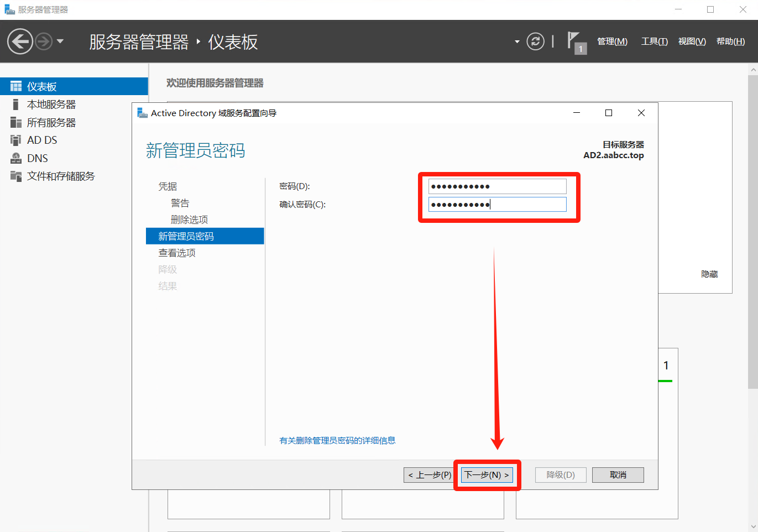
Task: Click the 取消 button in wizard
Action: click(x=618, y=475)
